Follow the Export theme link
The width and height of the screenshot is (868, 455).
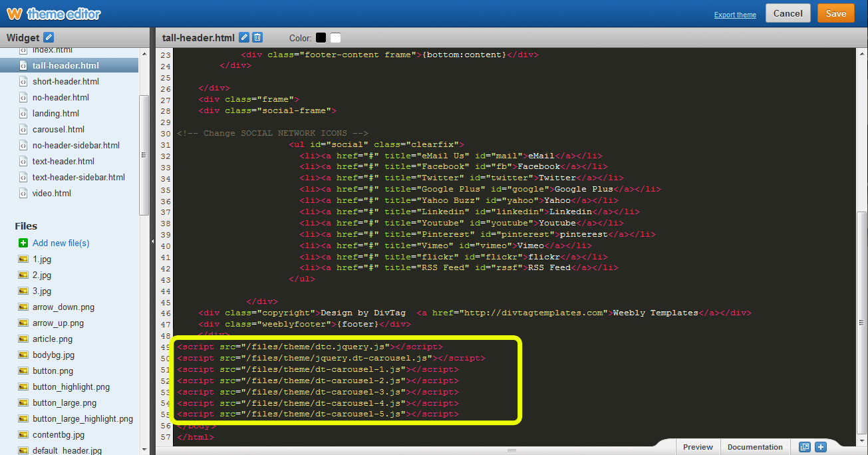(735, 15)
